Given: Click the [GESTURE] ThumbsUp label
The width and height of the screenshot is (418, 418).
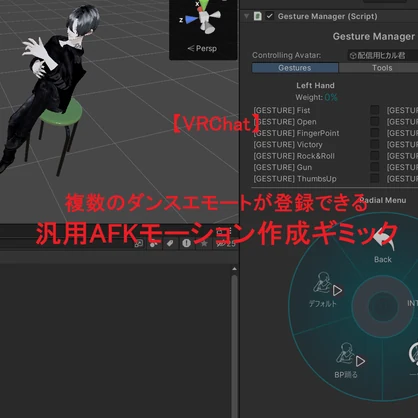Looking at the screenshot, I should tap(295, 179).
